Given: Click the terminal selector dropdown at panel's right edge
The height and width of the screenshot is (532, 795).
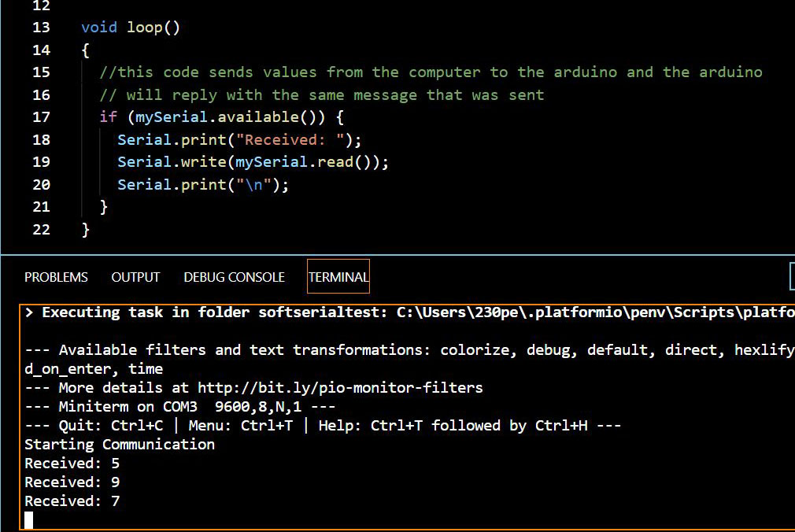Looking at the screenshot, I should (791, 276).
